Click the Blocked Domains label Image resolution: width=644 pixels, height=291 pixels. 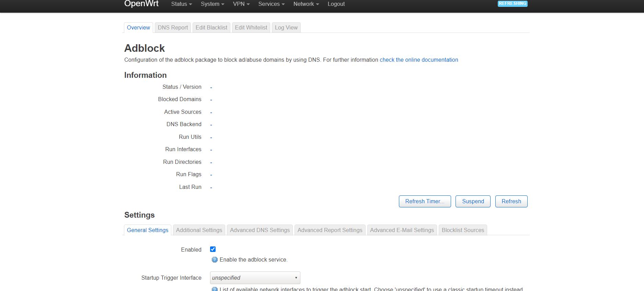point(180,99)
